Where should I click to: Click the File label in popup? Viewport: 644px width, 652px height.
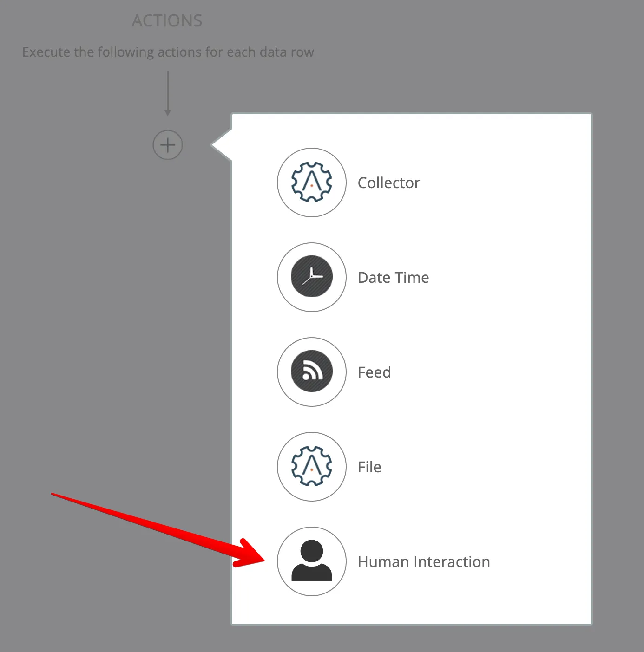pos(369,467)
